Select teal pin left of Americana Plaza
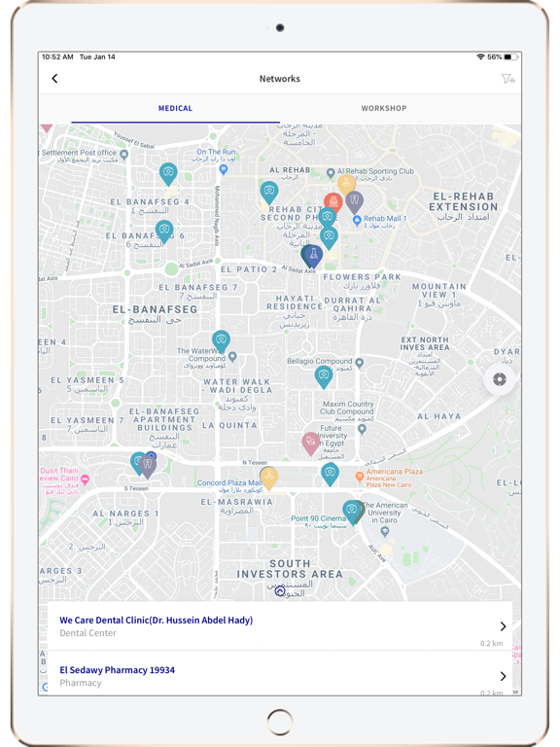This screenshot has height=747, width=560. [x=330, y=475]
